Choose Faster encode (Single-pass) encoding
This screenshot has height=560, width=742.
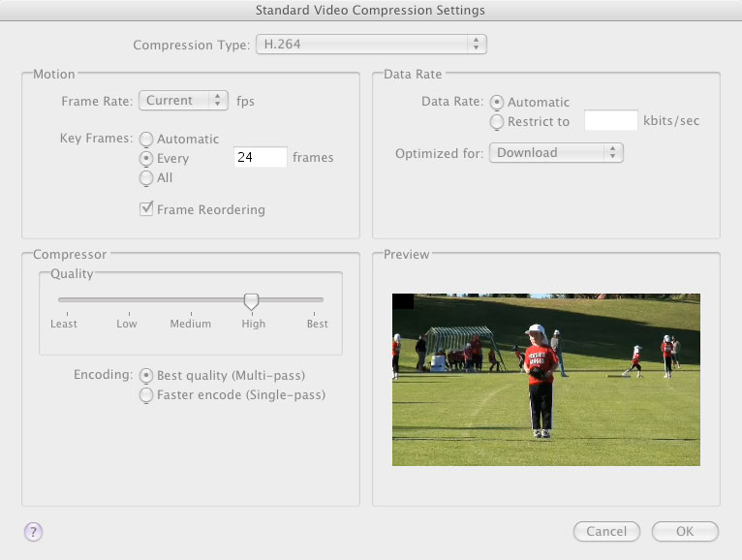(x=146, y=394)
